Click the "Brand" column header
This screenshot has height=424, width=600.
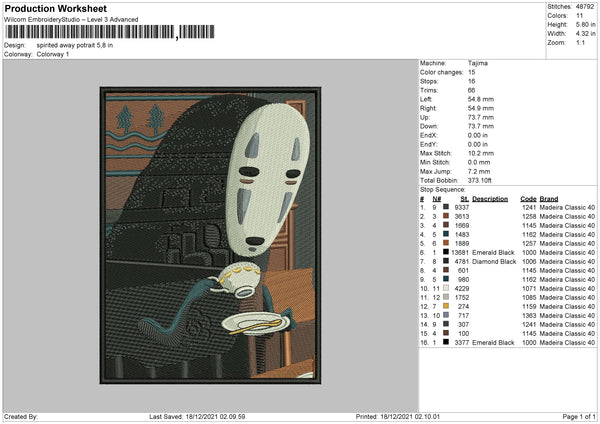tap(549, 199)
